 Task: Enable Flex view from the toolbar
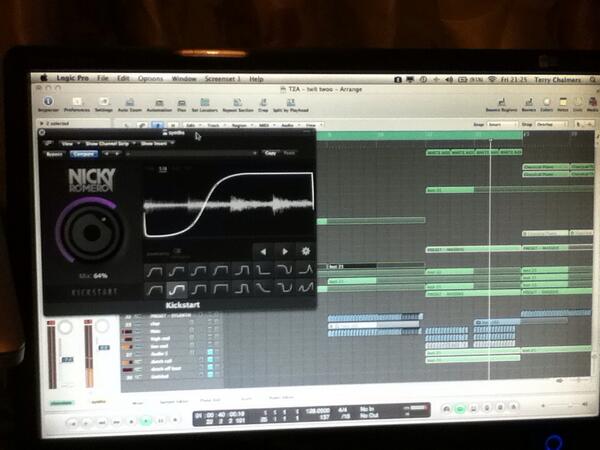pyautogui.click(x=181, y=104)
